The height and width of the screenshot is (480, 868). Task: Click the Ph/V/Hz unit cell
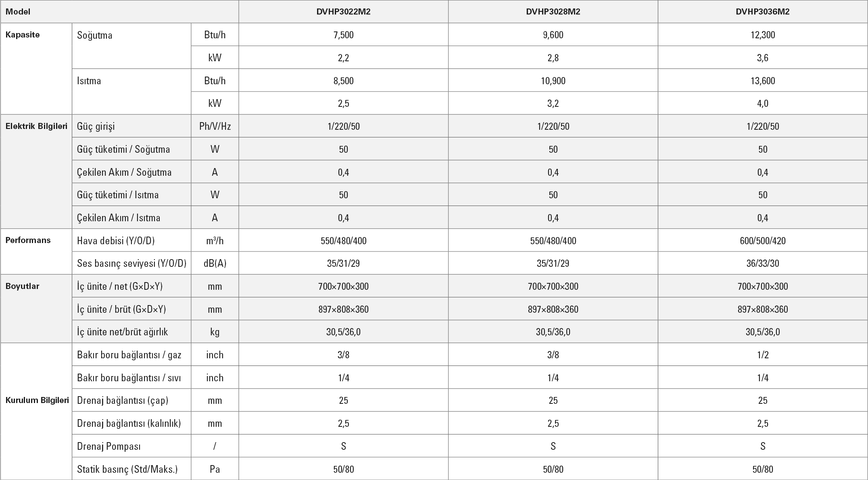(x=215, y=127)
